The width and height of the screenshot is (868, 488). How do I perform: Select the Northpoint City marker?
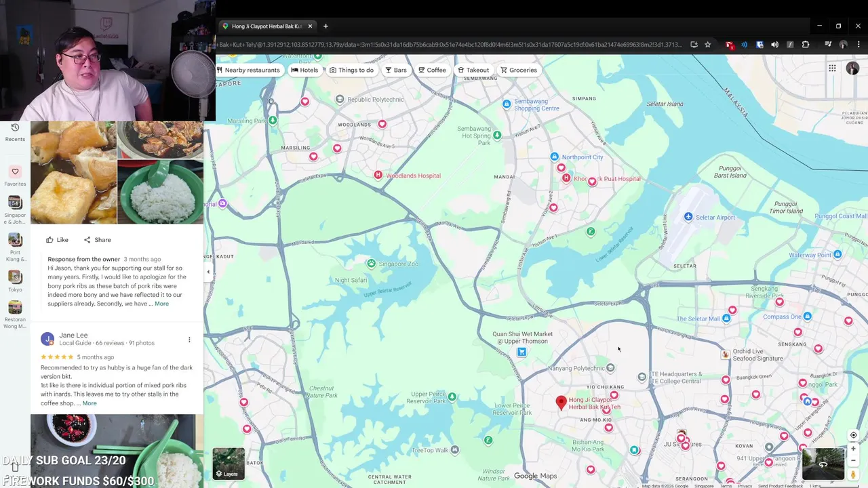(554, 157)
